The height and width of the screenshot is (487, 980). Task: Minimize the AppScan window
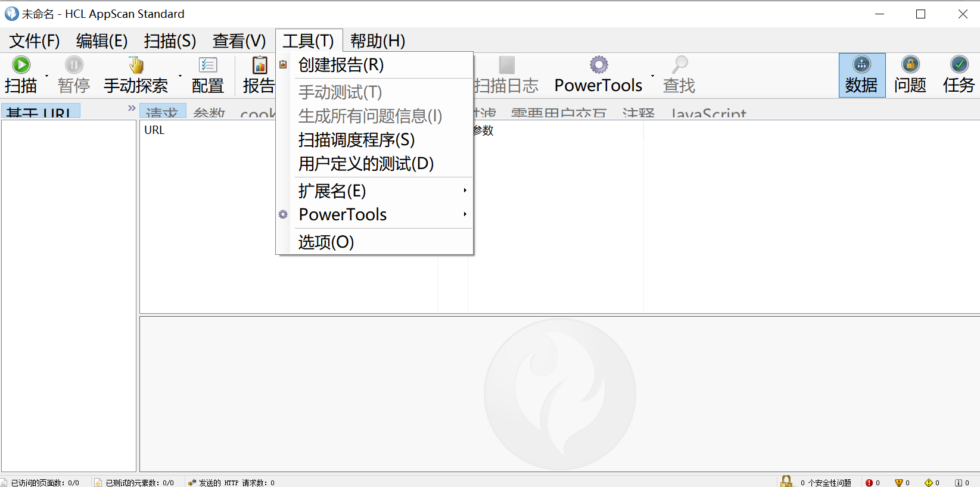[x=879, y=14]
